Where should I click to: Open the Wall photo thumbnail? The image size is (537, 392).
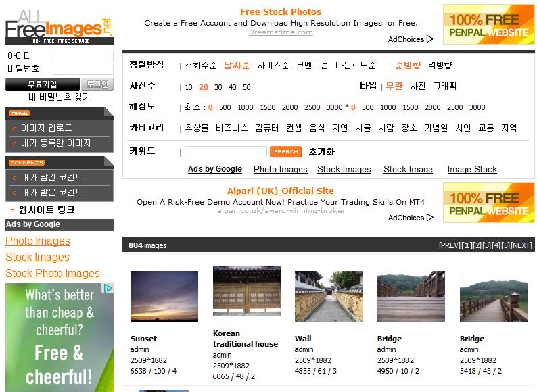pyautogui.click(x=328, y=296)
